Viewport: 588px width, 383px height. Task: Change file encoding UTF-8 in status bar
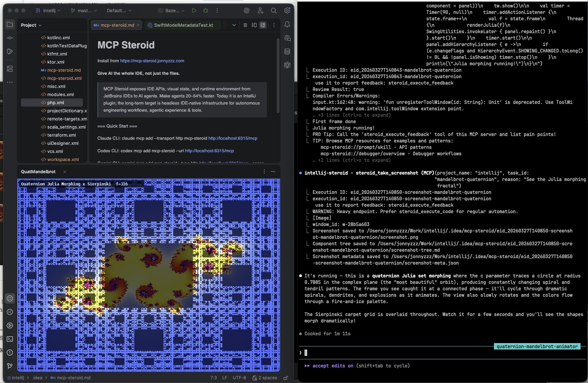click(x=240, y=378)
